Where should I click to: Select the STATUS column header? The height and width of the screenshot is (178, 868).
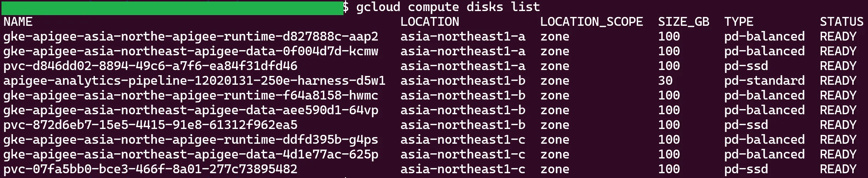pyautogui.click(x=842, y=22)
